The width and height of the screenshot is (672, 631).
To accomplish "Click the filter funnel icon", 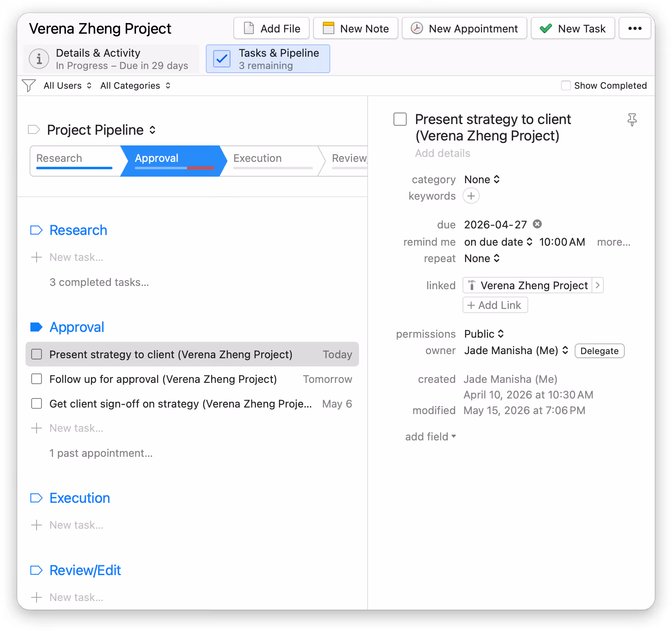I will (29, 85).
